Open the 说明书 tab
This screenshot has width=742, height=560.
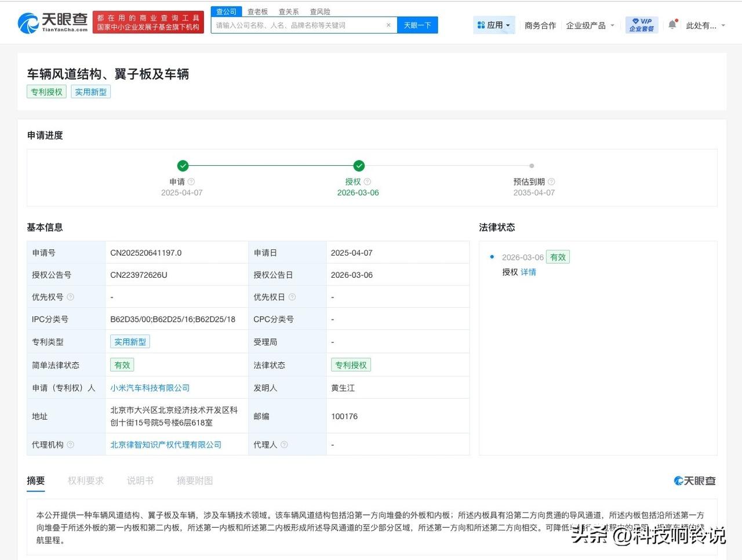(139, 480)
